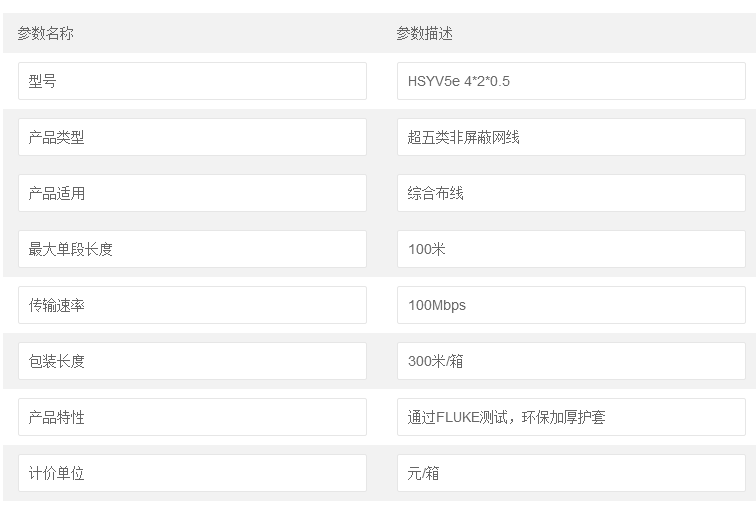756x514 pixels.
Task: Select the HSYV5e 4*2*0.5 model field
Action: point(571,81)
